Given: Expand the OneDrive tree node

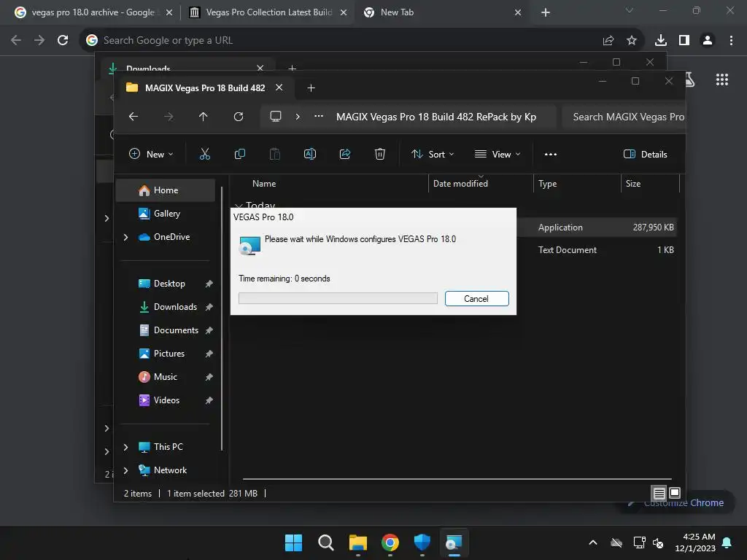Looking at the screenshot, I should (x=125, y=237).
